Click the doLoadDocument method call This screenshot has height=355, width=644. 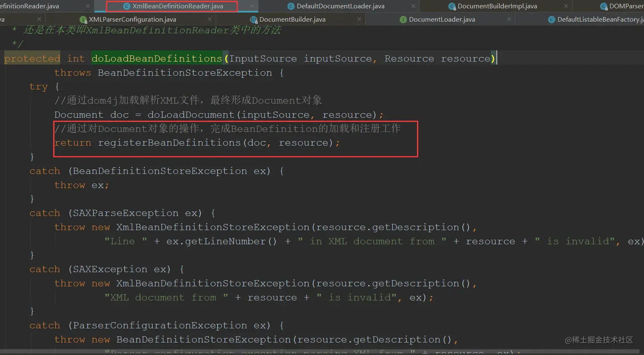tap(191, 115)
